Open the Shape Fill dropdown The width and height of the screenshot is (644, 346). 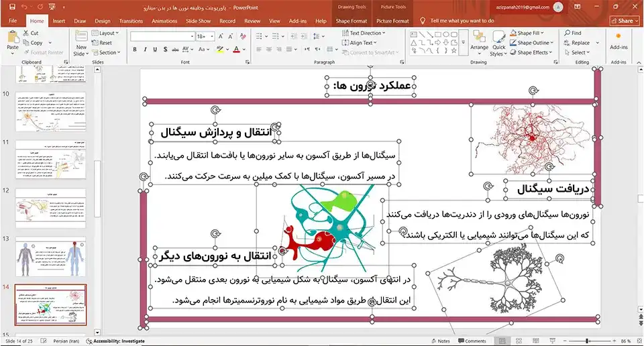coord(527,33)
